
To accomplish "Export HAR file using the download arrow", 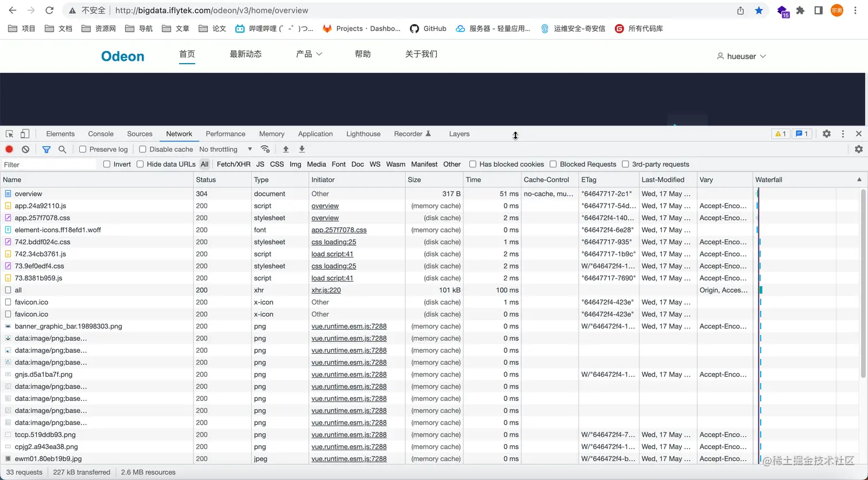I will point(301,149).
